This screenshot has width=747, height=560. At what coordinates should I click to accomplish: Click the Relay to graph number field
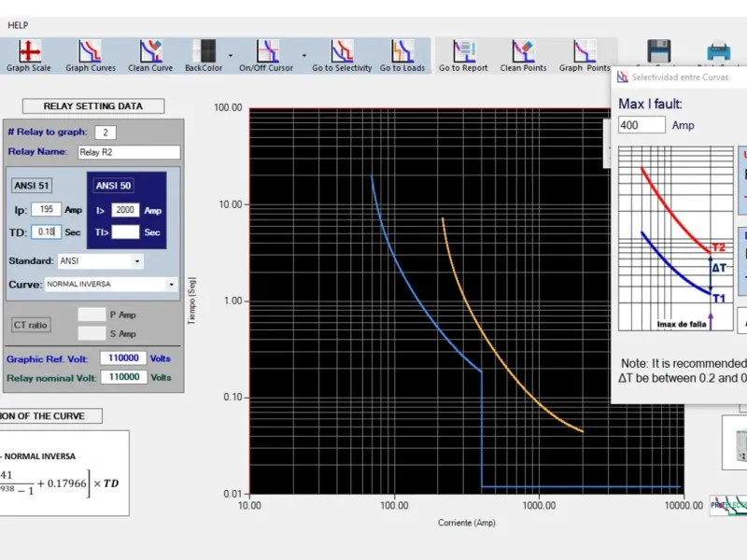(106, 133)
